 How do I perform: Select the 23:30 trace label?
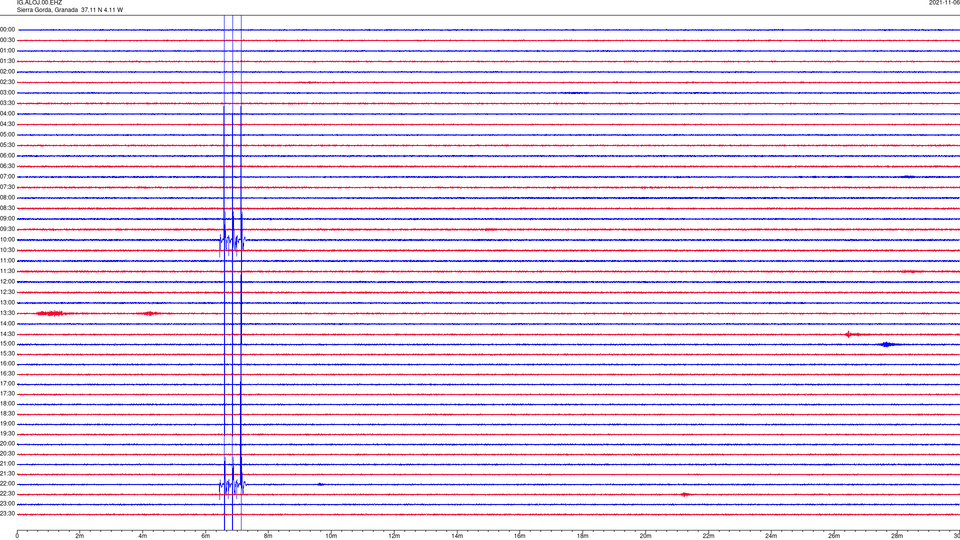click(x=7, y=514)
